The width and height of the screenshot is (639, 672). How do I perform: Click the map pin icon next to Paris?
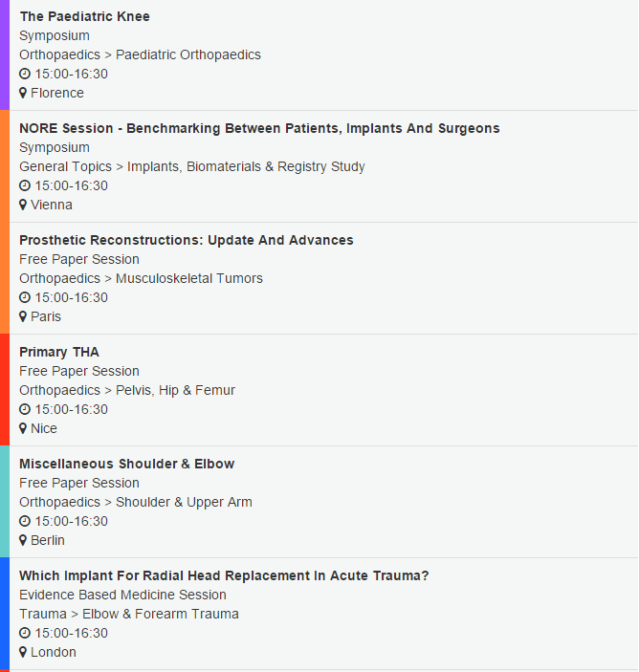(x=23, y=316)
